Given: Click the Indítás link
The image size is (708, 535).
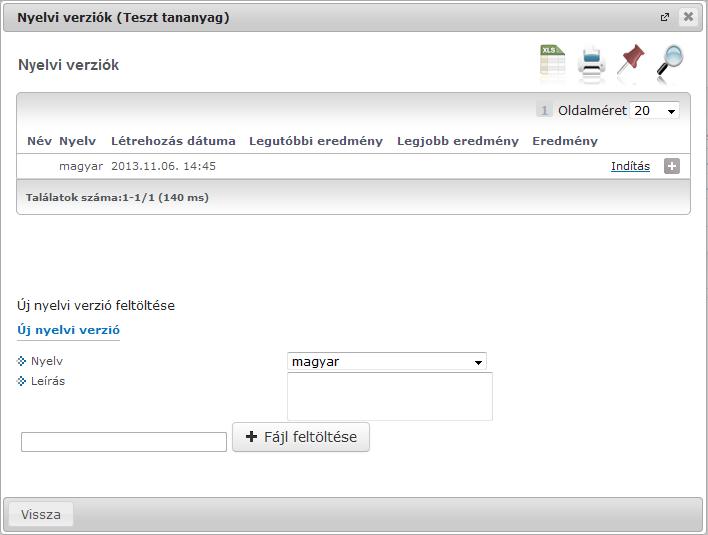Looking at the screenshot, I should [630, 166].
